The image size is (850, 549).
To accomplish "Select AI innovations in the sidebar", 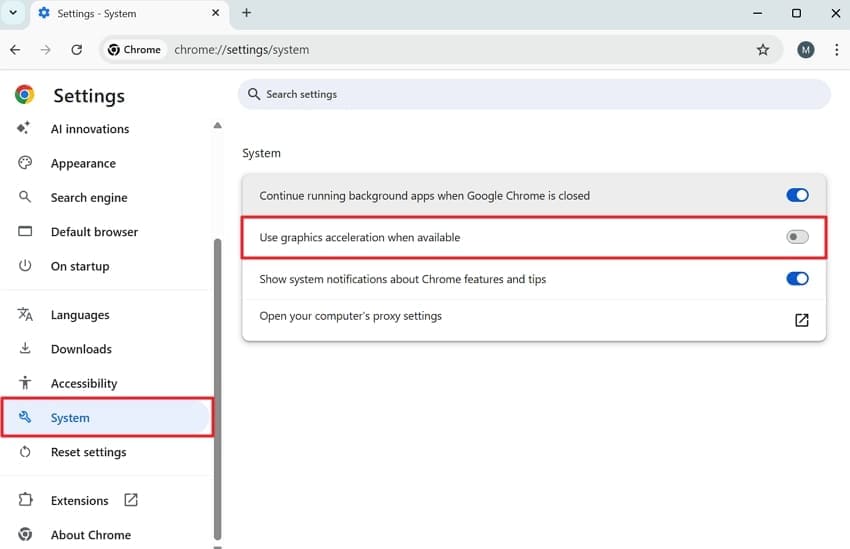I will coord(90,129).
